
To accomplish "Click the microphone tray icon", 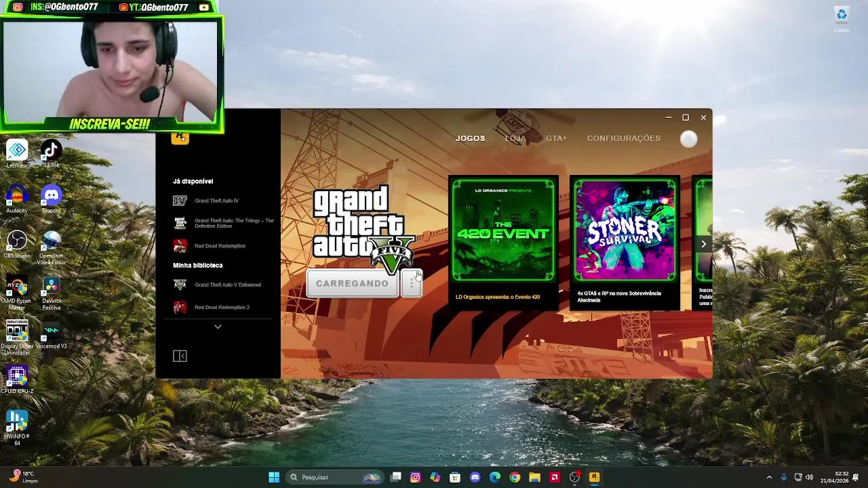I will click(x=784, y=477).
